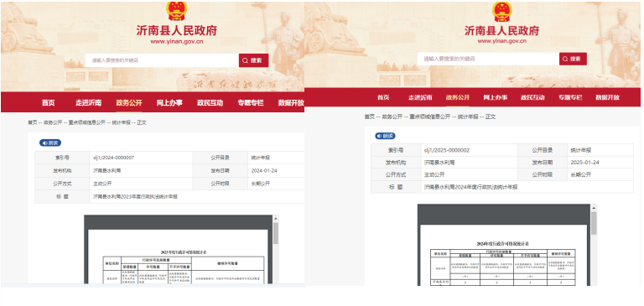Screen dimensions: 644x306
Task: Focus the keyword search field on the left page
Action: pos(162,60)
